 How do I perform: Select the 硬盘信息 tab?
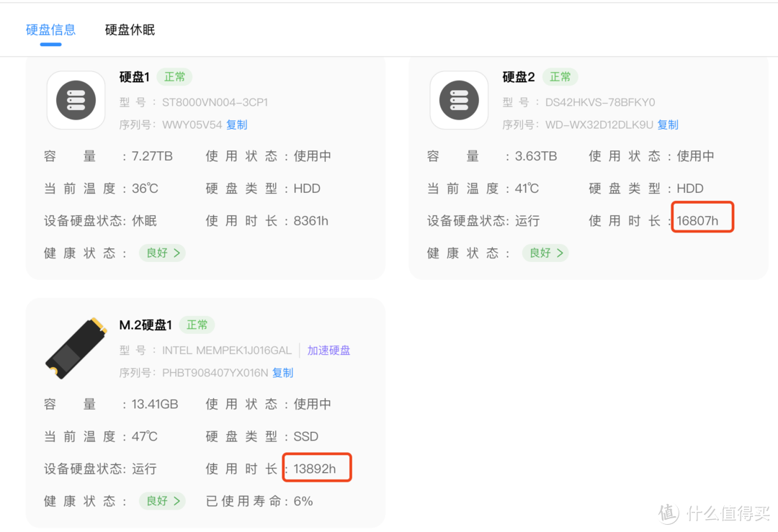50,30
